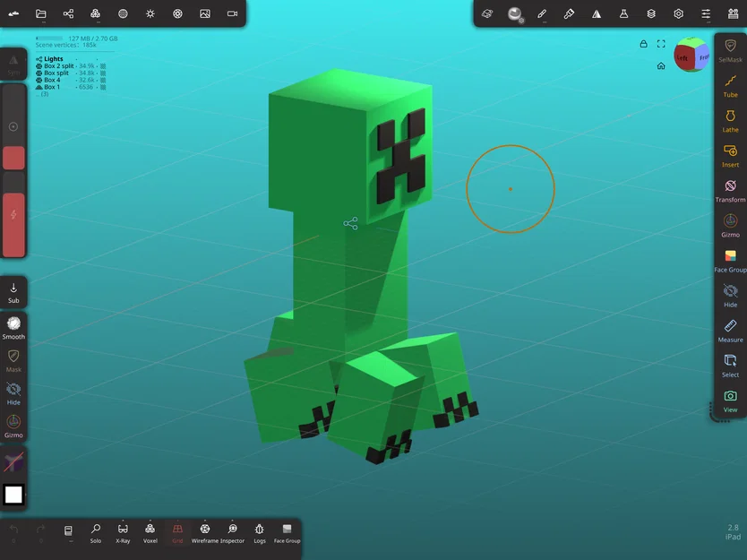Open the Scene hierarchy menu in top toolbar
Image resolution: width=747 pixels, height=560 pixels.
(68, 13)
